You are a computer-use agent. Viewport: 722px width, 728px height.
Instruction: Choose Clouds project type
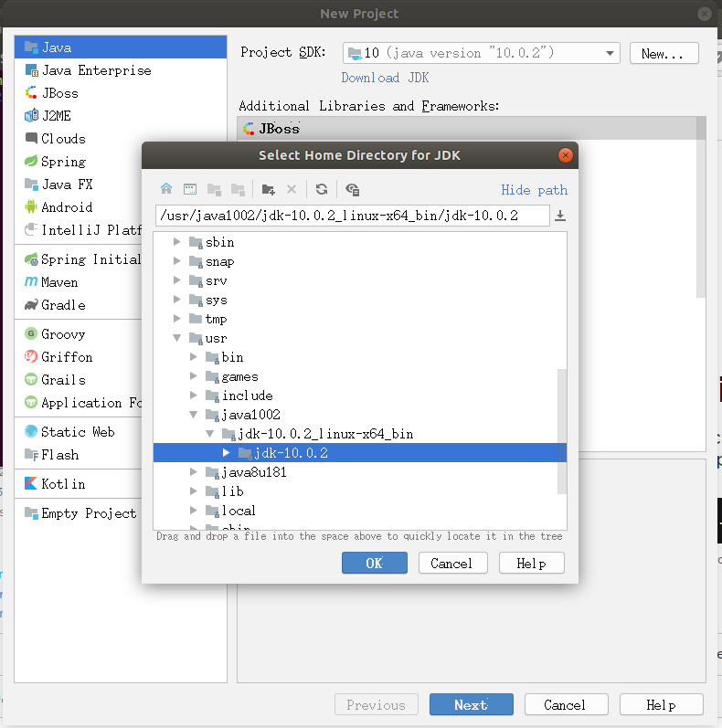(x=78, y=138)
